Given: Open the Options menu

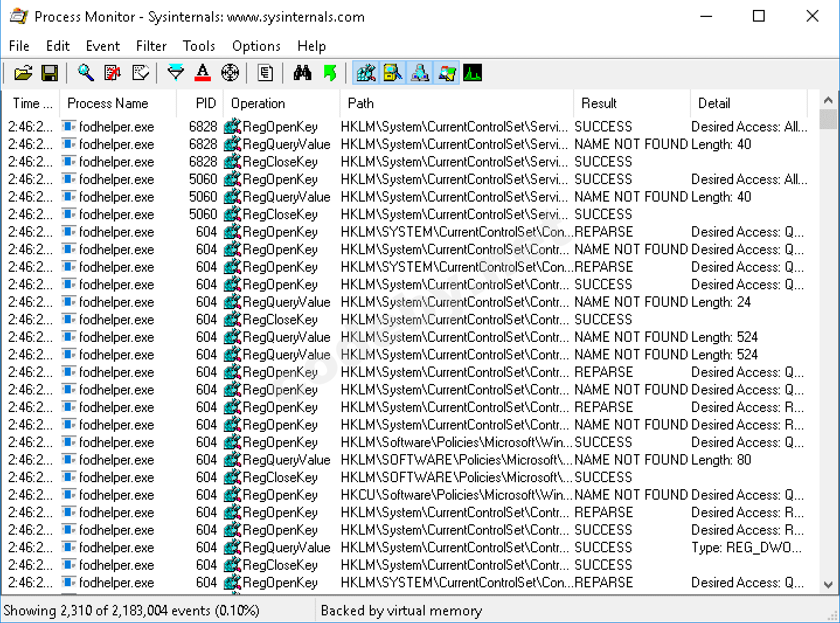Looking at the screenshot, I should pyautogui.click(x=256, y=46).
